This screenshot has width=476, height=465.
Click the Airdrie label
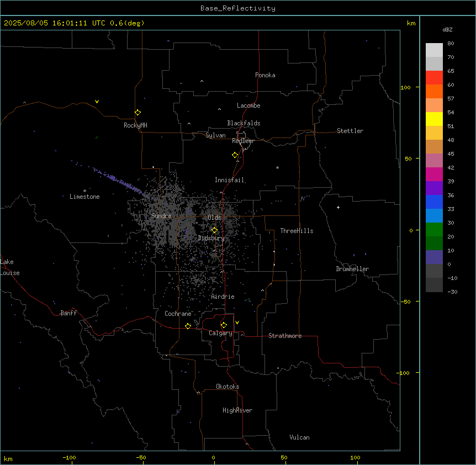(223, 297)
